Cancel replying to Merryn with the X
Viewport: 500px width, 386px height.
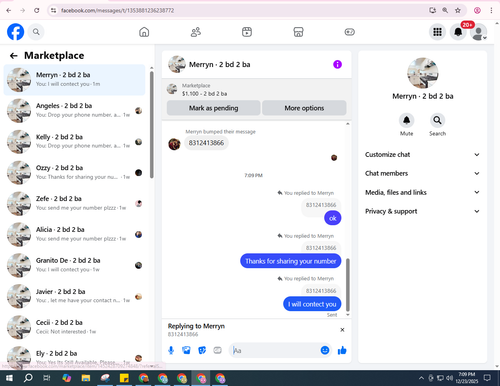click(342, 330)
